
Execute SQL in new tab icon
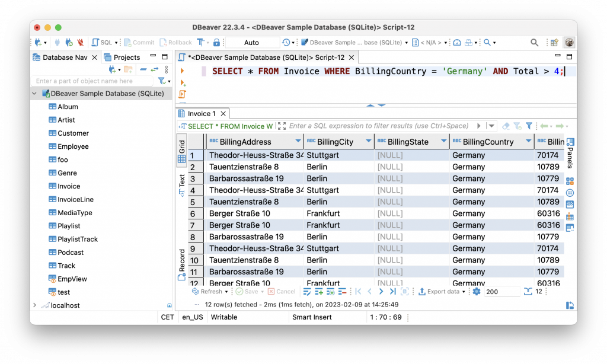pos(183,82)
